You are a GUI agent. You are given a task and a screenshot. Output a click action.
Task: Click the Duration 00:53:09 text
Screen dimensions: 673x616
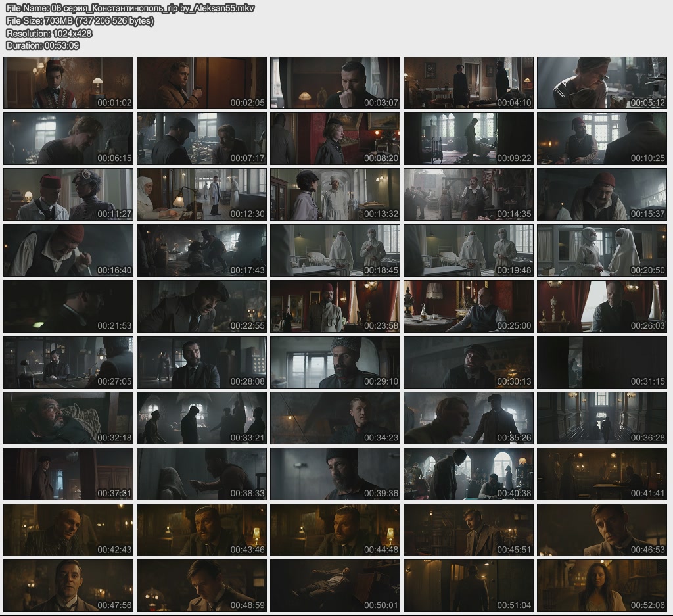(x=43, y=45)
